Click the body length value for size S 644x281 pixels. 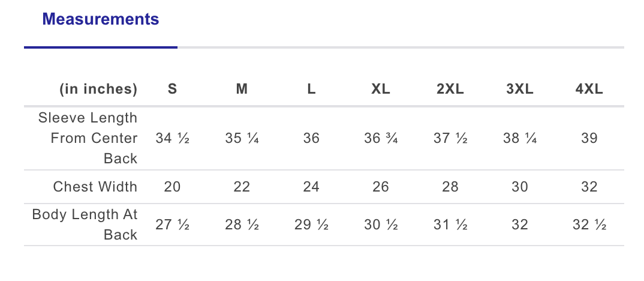click(172, 225)
